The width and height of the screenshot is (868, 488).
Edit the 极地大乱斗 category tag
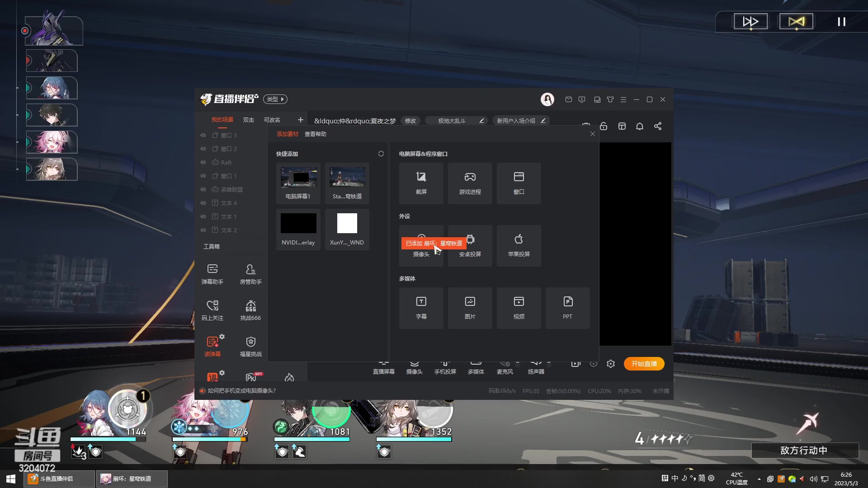(x=481, y=121)
